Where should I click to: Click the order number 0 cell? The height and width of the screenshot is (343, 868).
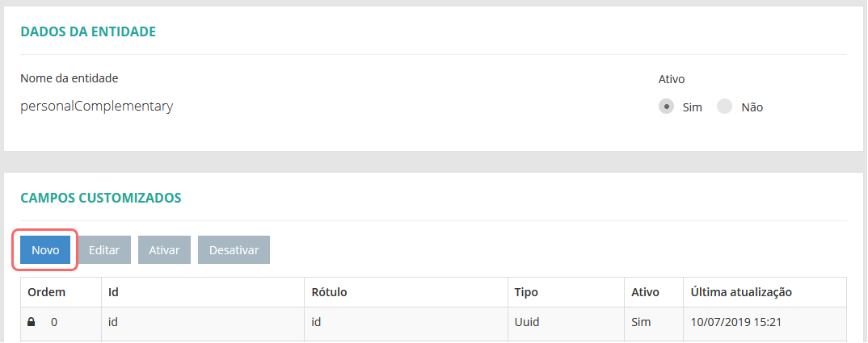(54, 322)
